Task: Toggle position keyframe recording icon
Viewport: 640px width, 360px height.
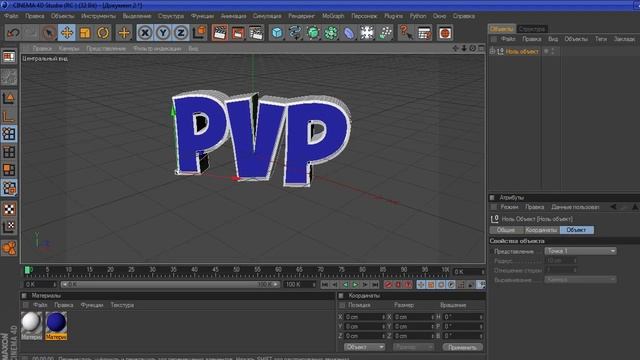Action: [421, 284]
